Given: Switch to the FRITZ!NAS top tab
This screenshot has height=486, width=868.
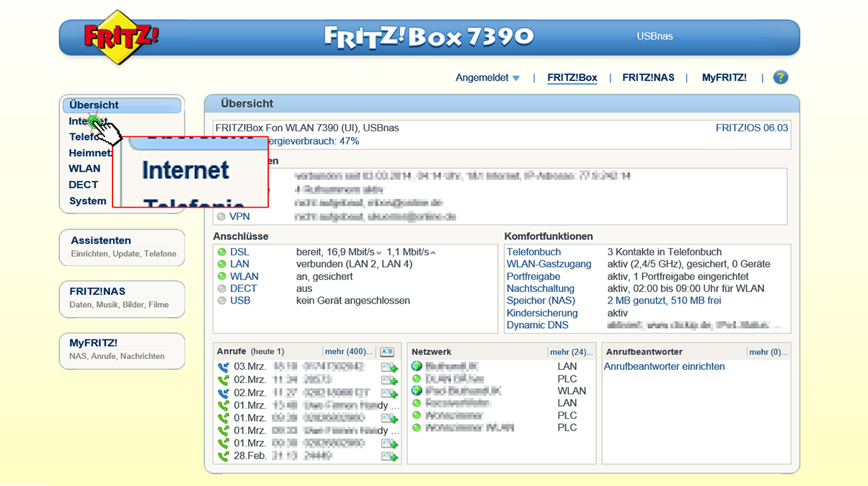Looking at the screenshot, I should tap(648, 78).
